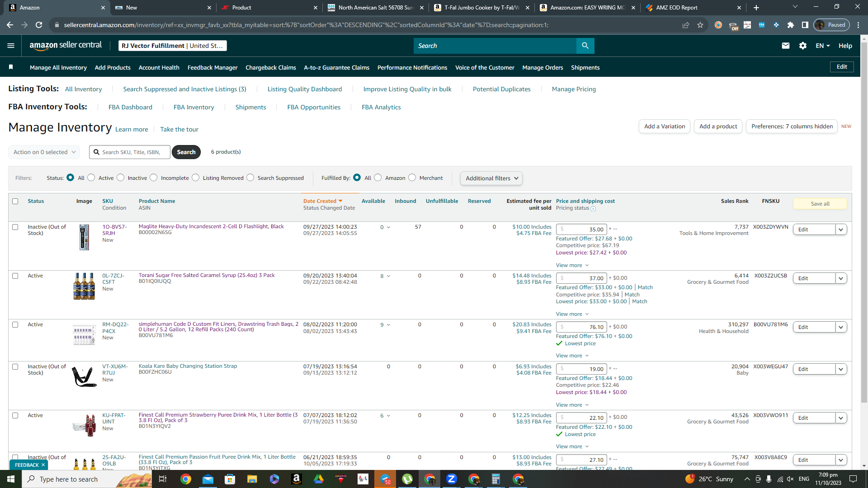Expand View more under simplehuman pricing
868x488 pixels.
coord(572,356)
